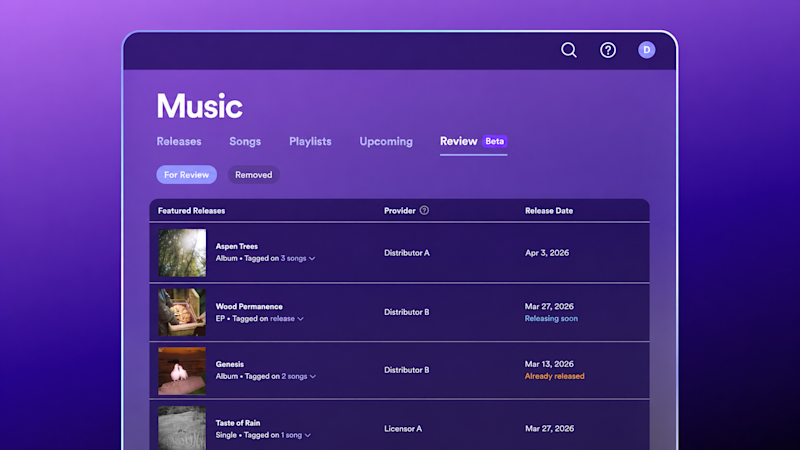Open the Aspen Trees album artwork
800x450 pixels.
coord(182,253)
